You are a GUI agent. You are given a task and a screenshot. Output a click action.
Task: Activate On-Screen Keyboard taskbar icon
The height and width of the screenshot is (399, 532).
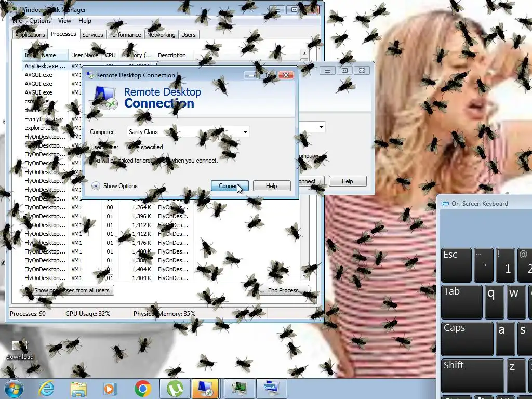[x=271, y=389]
